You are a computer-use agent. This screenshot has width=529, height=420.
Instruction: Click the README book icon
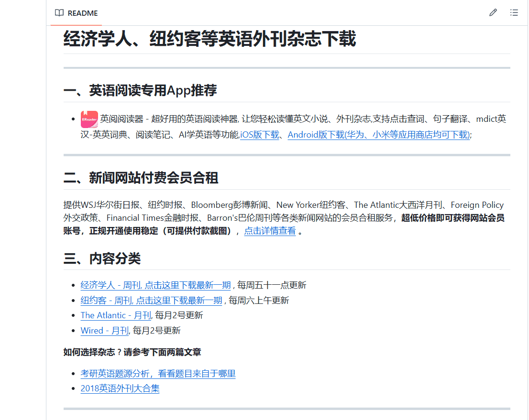click(x=59, y=13)
